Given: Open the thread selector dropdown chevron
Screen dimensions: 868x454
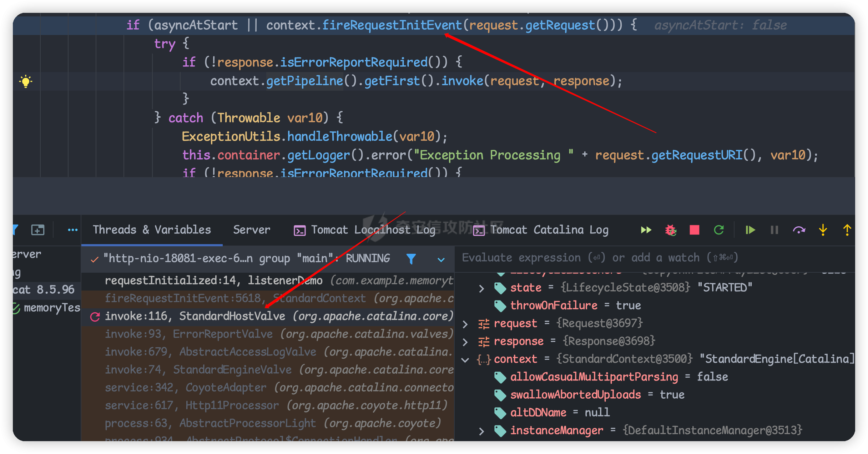Looking at the screenshot, I should [x=441, y=259].
